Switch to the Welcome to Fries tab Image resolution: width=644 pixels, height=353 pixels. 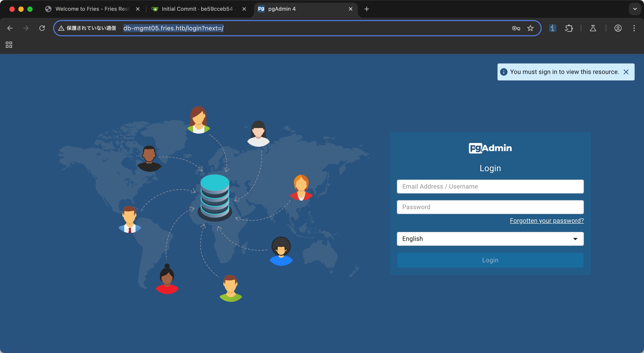tap(92, 9)
